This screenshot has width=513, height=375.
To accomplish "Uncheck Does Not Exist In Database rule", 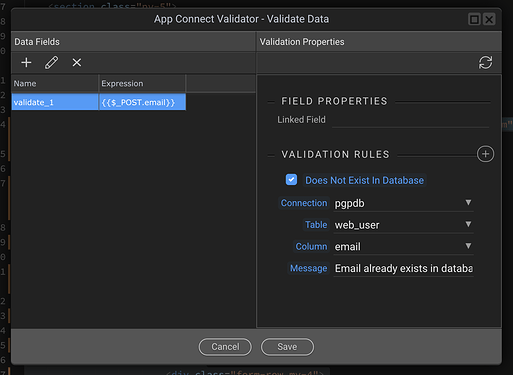I will pos(291,180).
